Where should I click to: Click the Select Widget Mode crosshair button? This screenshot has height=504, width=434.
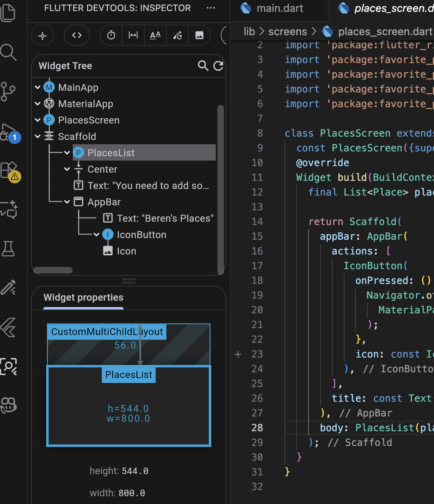pos(43,36)
